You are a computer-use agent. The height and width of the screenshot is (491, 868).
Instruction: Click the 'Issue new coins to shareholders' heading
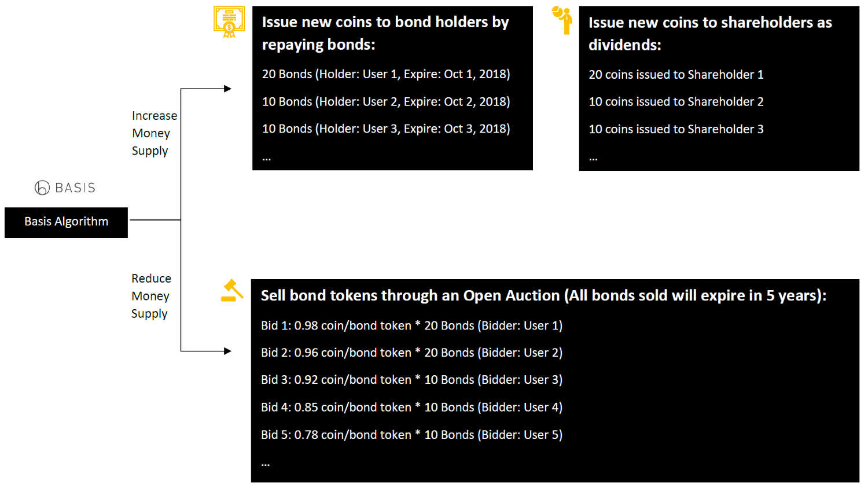[x=710, y=34]
